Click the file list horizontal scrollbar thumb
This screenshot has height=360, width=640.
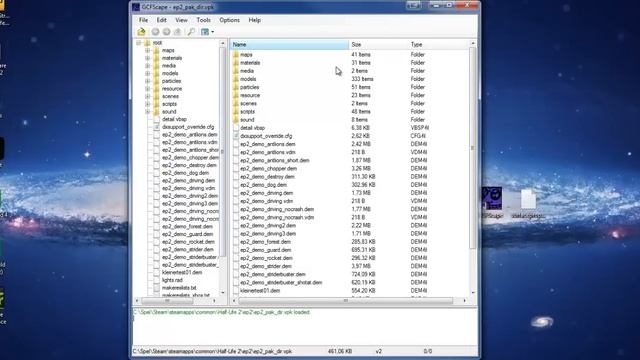345,301
